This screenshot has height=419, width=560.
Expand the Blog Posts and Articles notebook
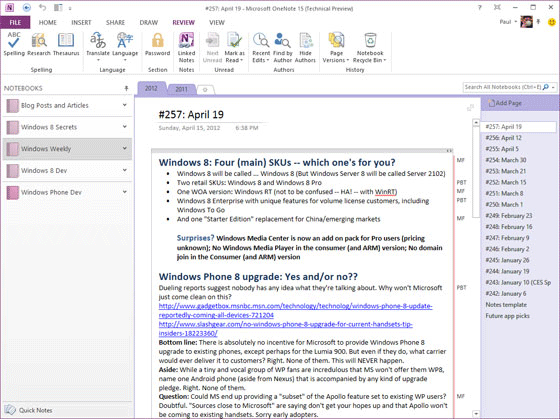(125, 105)
